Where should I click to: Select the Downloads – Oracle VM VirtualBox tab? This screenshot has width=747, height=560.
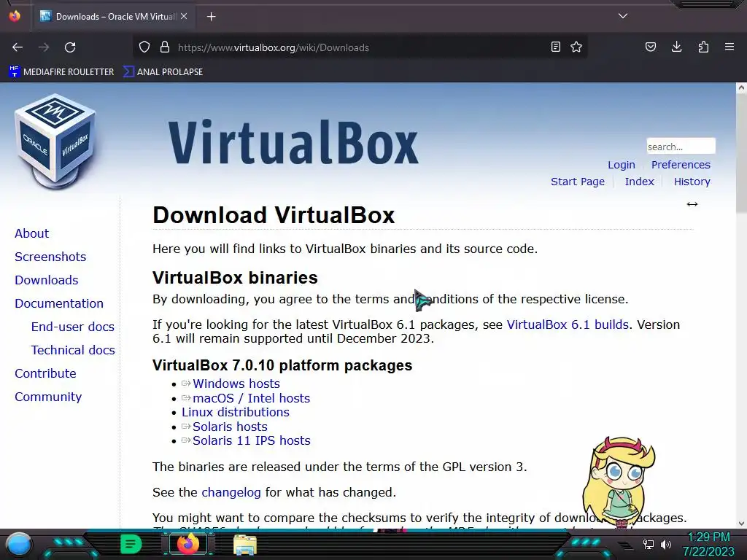click(x=114, y=16)
